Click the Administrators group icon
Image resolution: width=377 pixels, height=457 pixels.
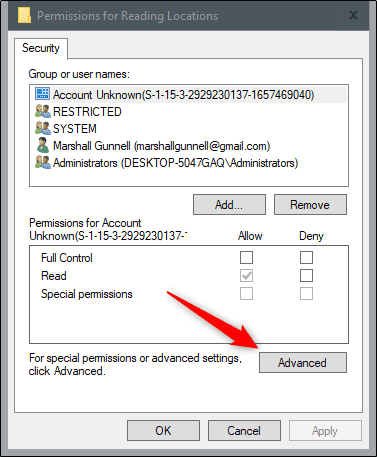(x=43, y=162)
